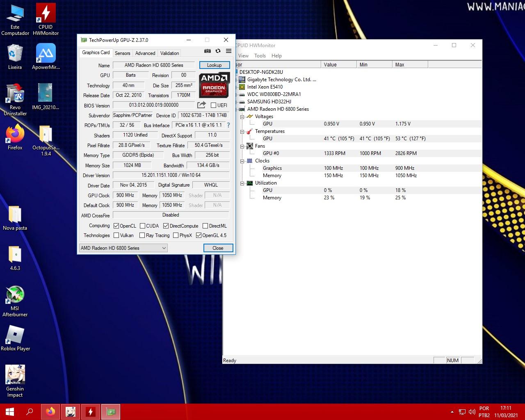The image size is (525, 420).
Task: Click Firefox icon in taskbar
Action: coord(50,411)
